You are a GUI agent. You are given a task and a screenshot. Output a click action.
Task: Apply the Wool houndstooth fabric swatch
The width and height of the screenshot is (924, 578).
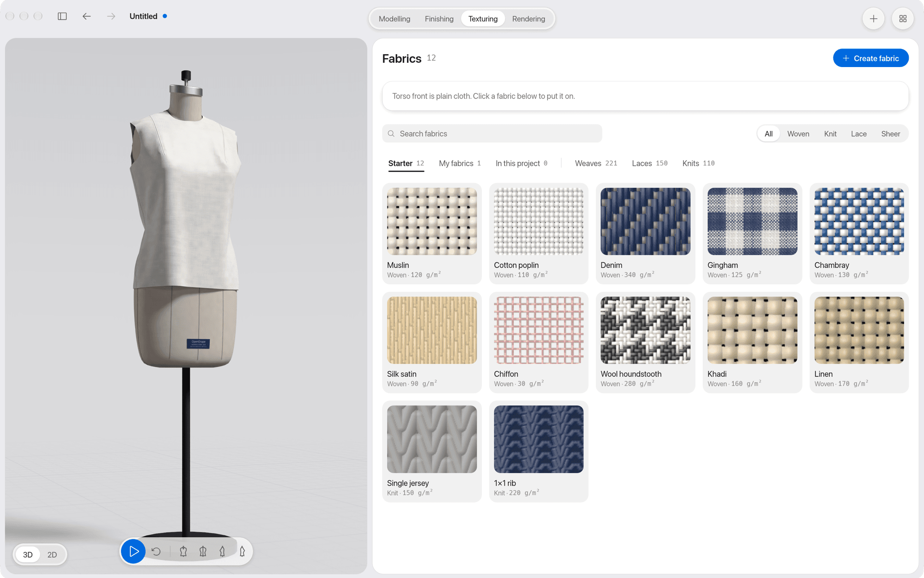coord(645,342)
